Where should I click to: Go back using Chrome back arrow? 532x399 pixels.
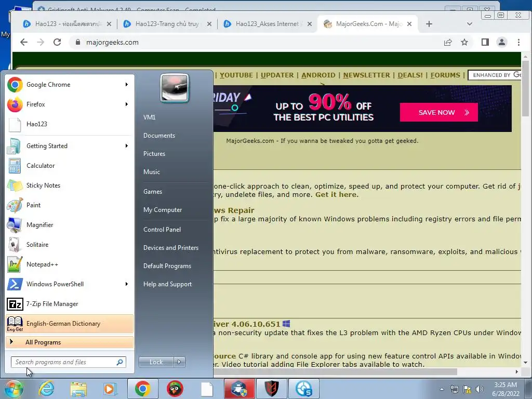click(24, 42)
